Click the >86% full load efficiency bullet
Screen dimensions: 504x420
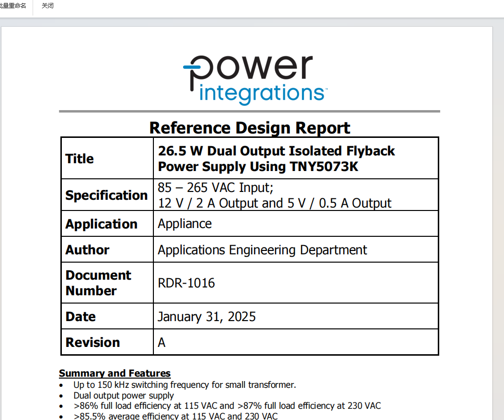point(227,406)
